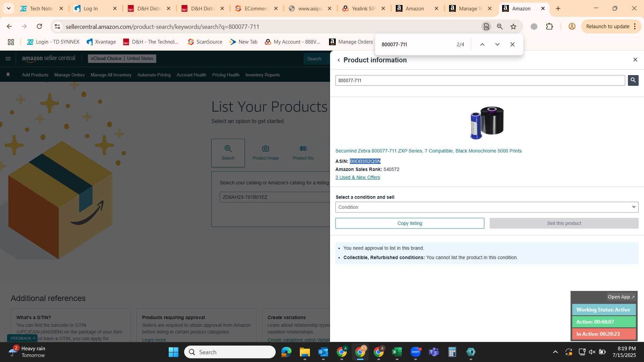Open the Condition dropdown
Screen dimensions: 644x362
[x=487, y=207]
